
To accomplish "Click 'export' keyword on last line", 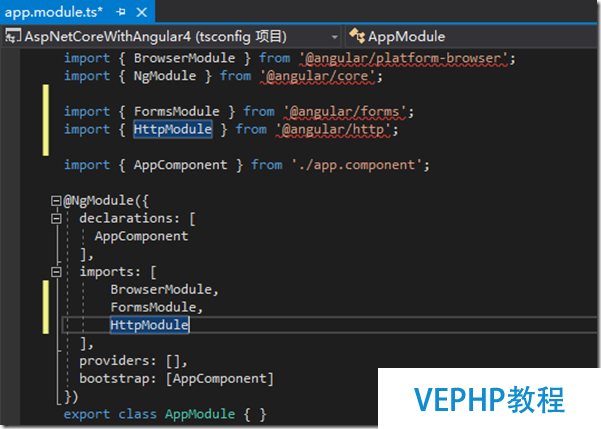I will 87,414.
